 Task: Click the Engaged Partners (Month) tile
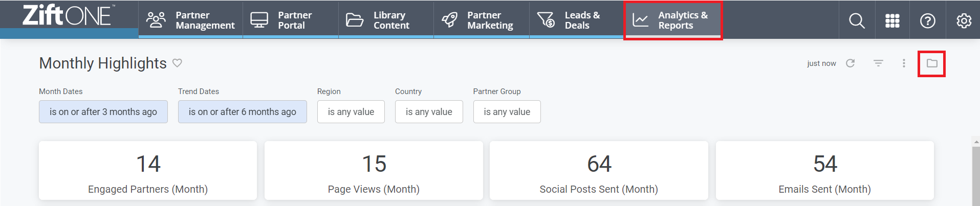pos(148,171)
